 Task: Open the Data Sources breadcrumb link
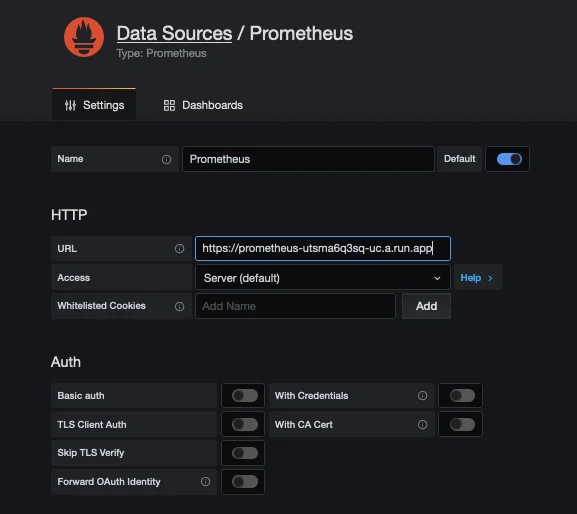click(x=174, y=33)
